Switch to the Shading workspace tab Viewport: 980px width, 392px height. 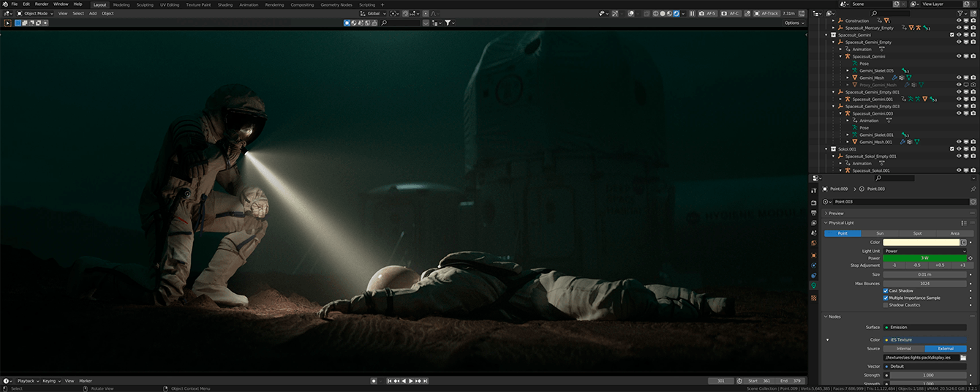coord(225,4)
